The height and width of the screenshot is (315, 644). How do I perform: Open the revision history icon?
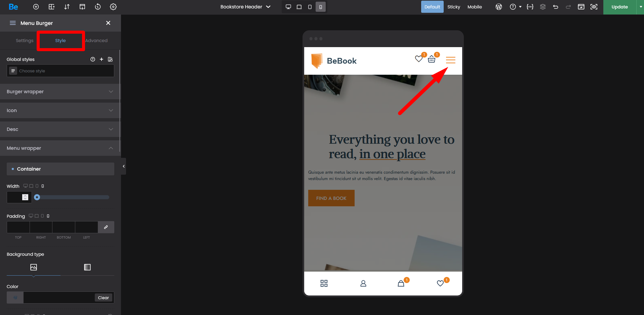(x=98, y=7)
